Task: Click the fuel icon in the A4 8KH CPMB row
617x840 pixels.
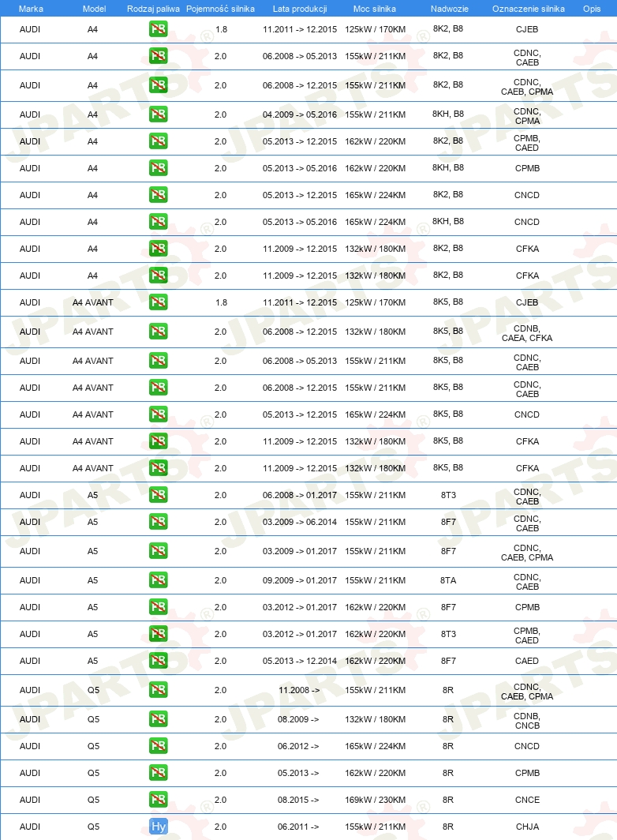Action: click(158, 168)
